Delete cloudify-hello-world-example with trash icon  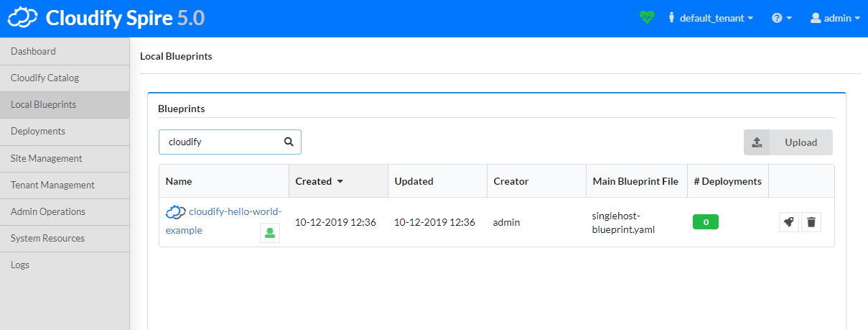pos(811,222)
